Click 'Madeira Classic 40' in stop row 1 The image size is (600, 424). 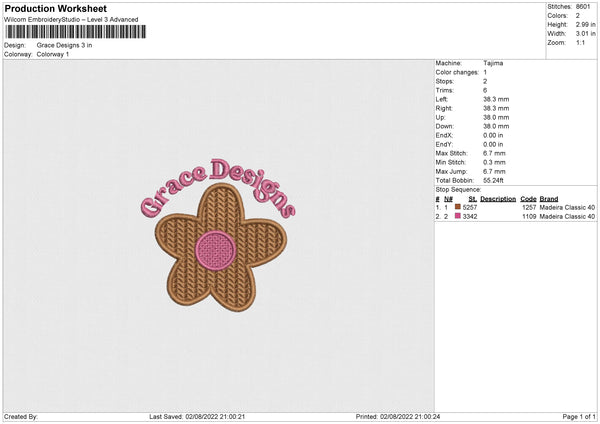coord(567,207)
